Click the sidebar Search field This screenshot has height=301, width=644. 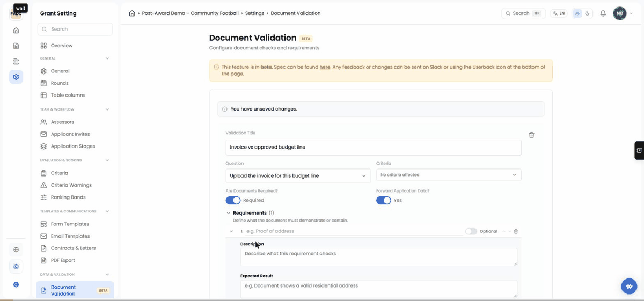point(75,29)
